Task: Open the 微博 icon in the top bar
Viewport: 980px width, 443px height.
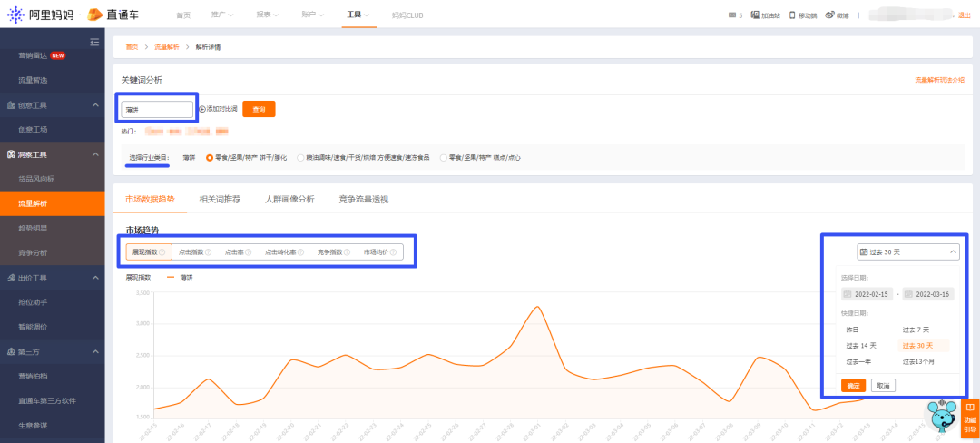Action: tap(830, 15)
